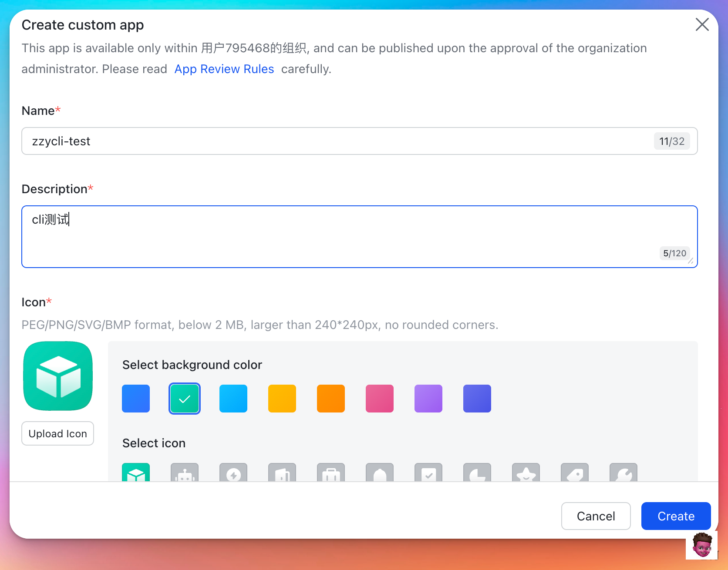Click the green cube app icon preview

(x=58, y=376)
